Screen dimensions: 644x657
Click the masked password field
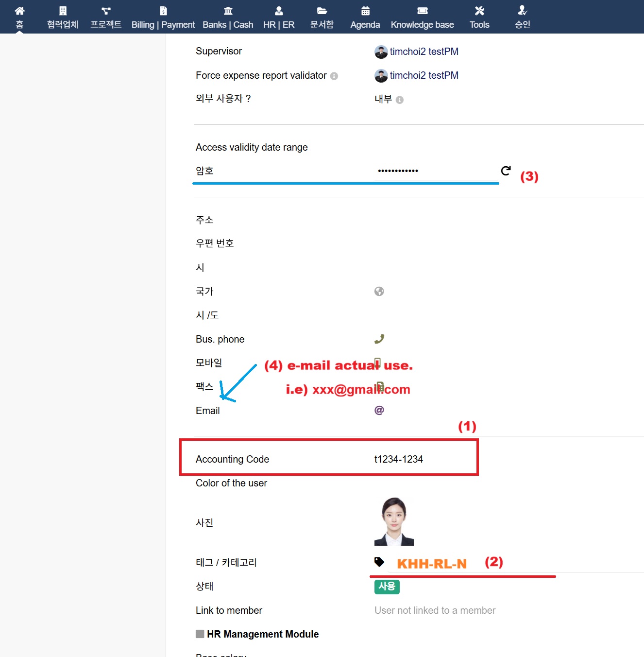(x=436, y=171)
